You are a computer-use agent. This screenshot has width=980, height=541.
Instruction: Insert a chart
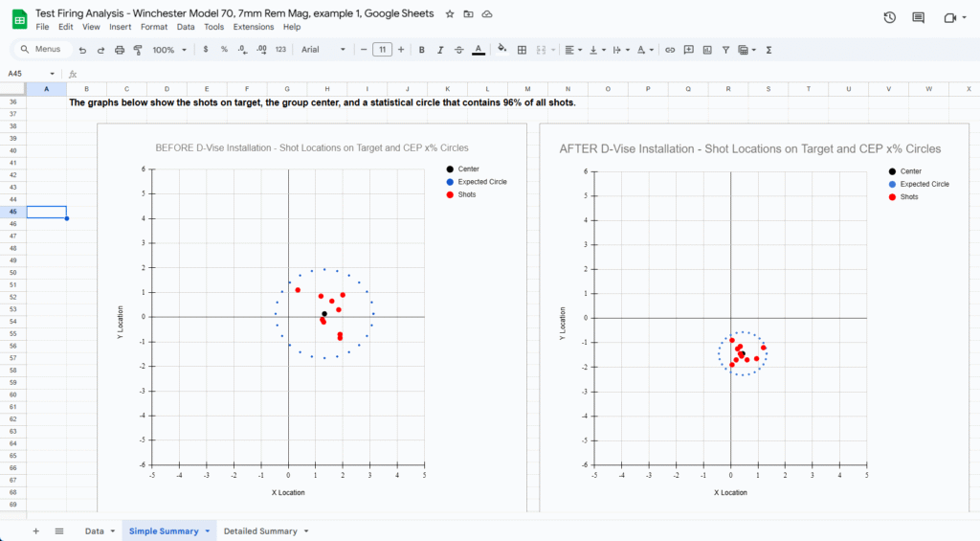[707, 50]
